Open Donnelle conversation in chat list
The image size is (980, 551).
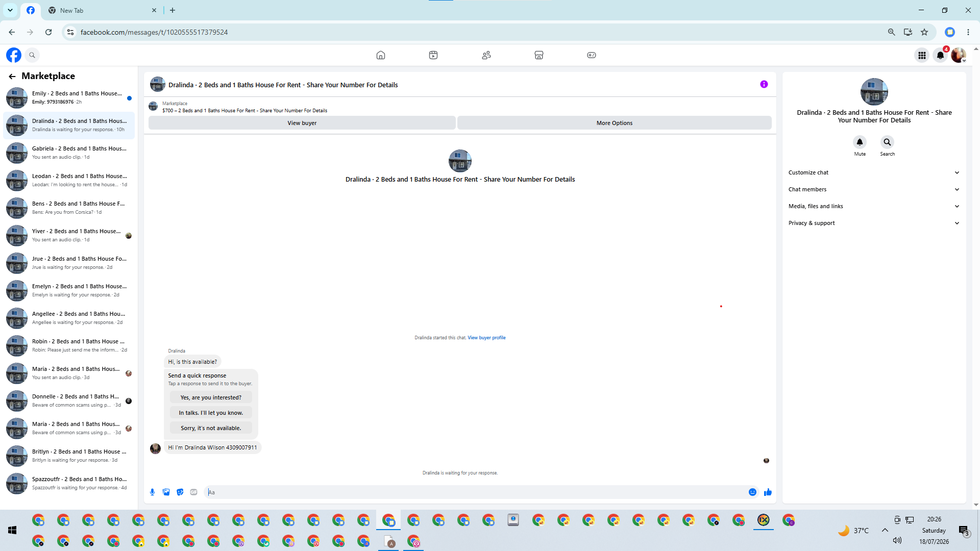click(x=69, y=401)
